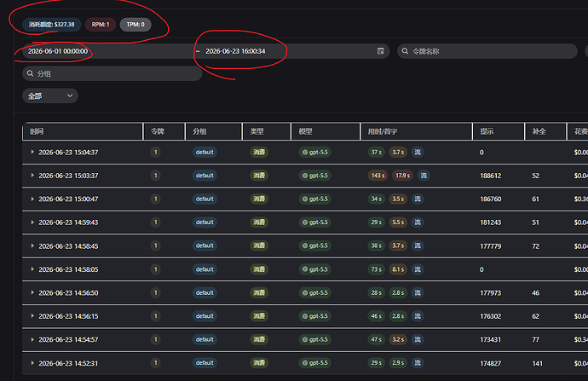Viewport: 588px width, 381px height.
Task: Click the RPM: 1 badge
Action: 101,25
